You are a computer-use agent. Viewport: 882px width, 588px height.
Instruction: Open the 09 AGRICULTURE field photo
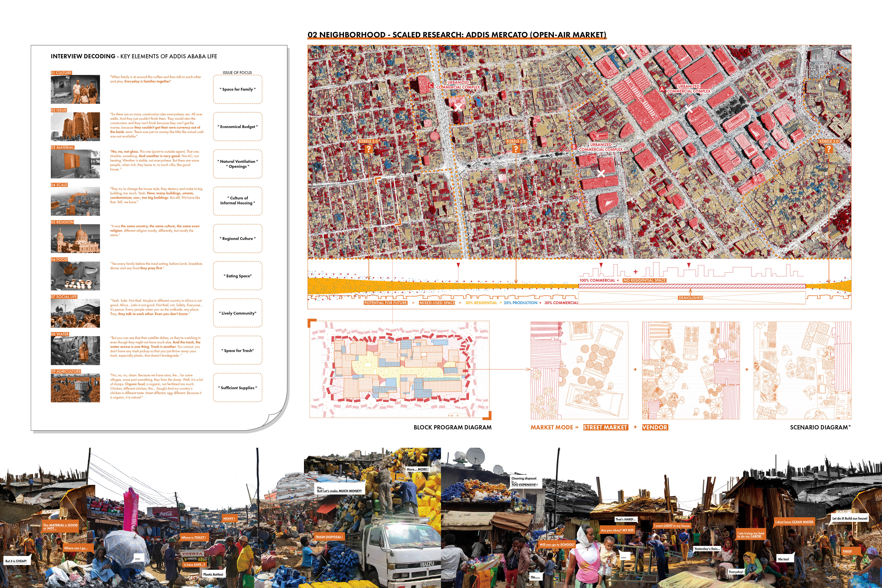coord(75,388)
